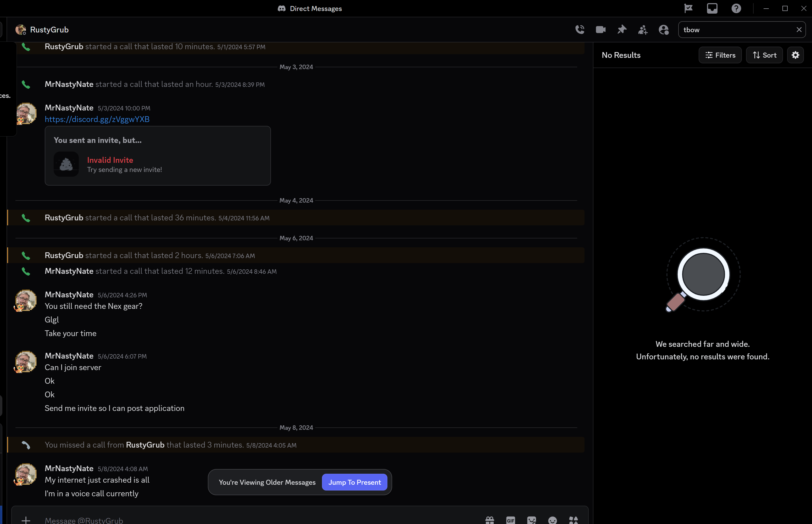Clear the tbow search query
This screenshot has height=524, width=812.
coord(799,30)
